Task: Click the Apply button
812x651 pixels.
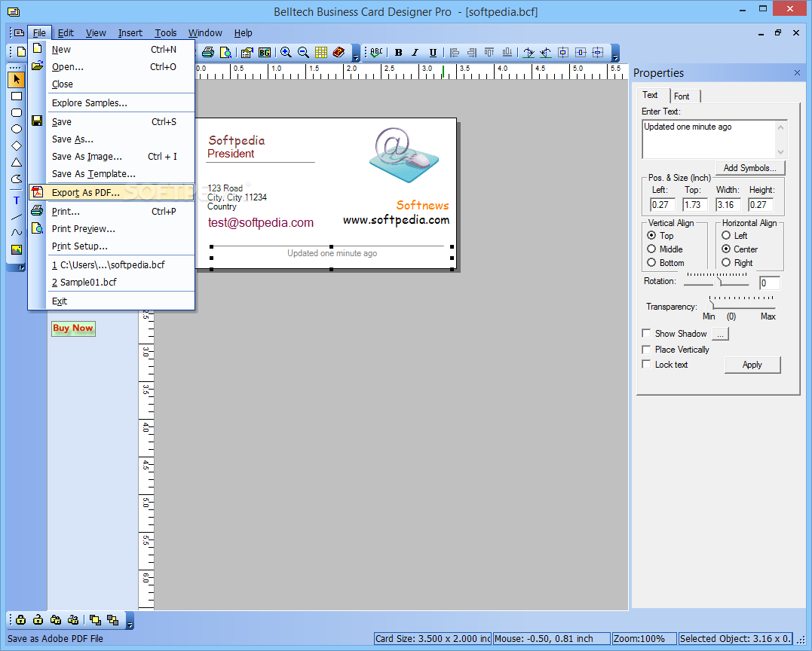Action: [752, 365]
